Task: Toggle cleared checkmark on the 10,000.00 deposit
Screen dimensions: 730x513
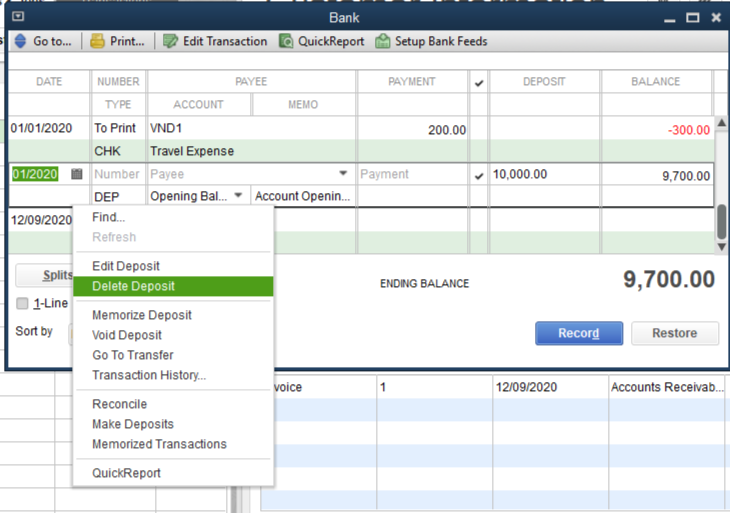Action: 479,176
